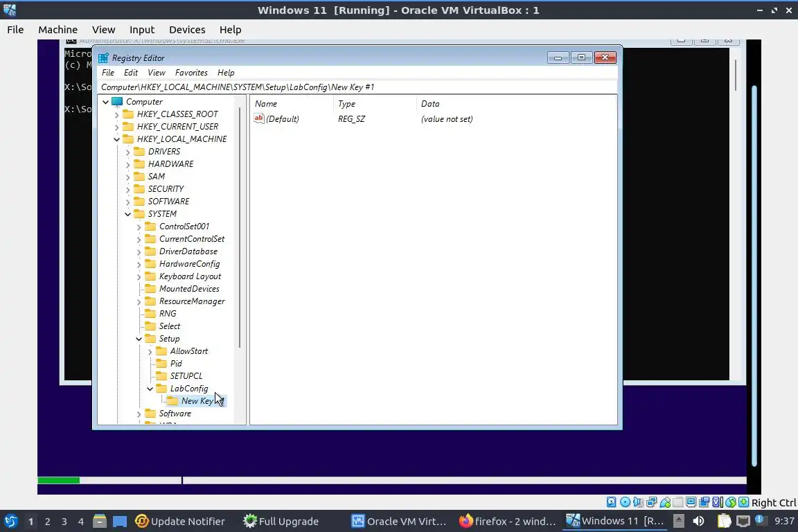Click the mouse integration status icon

click(x=731, y=502)
